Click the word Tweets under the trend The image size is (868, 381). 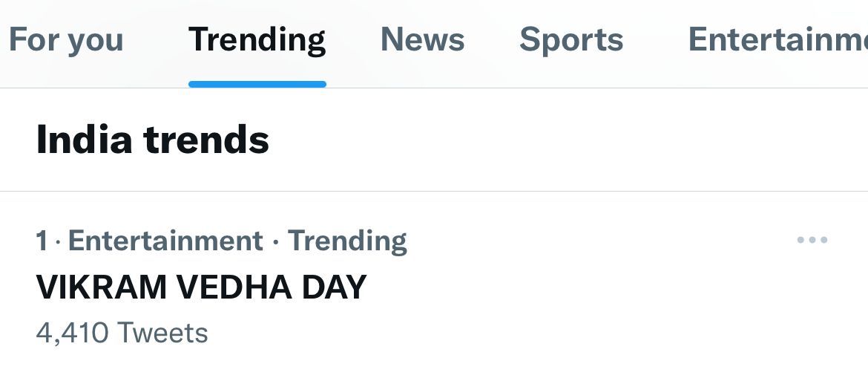162,333
